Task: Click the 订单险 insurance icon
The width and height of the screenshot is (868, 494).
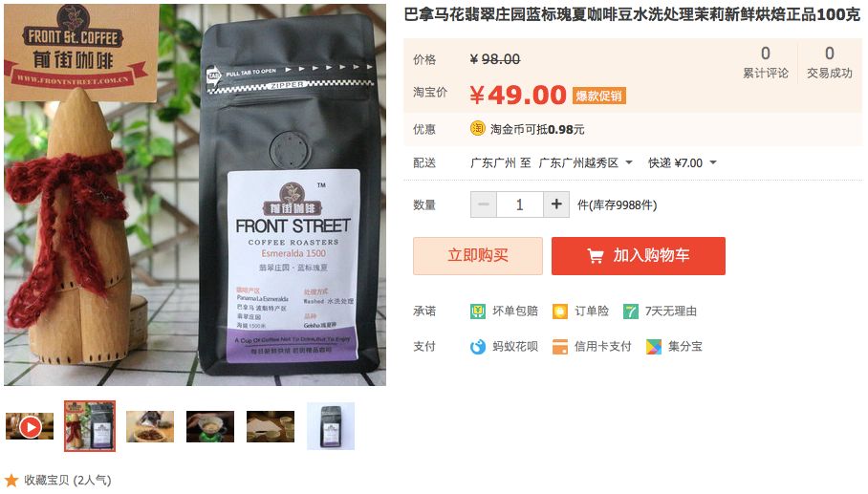Action: [559, 311]
